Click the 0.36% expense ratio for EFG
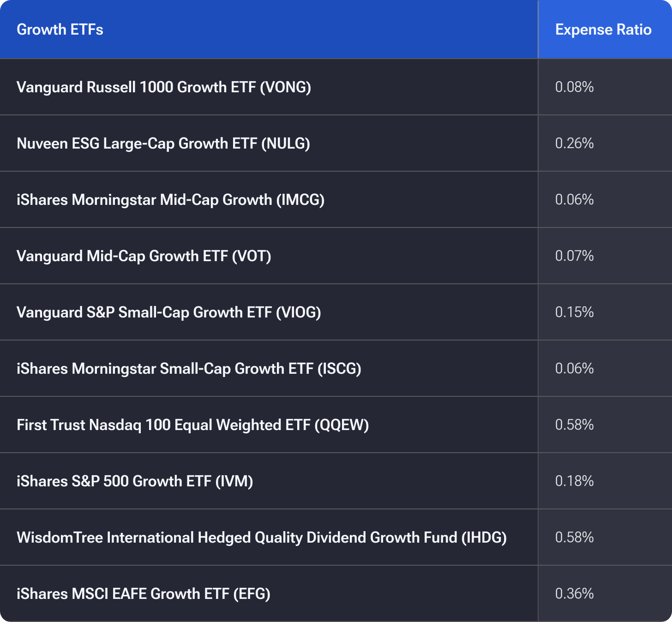The image size is (672, 622). coord(574,594)
